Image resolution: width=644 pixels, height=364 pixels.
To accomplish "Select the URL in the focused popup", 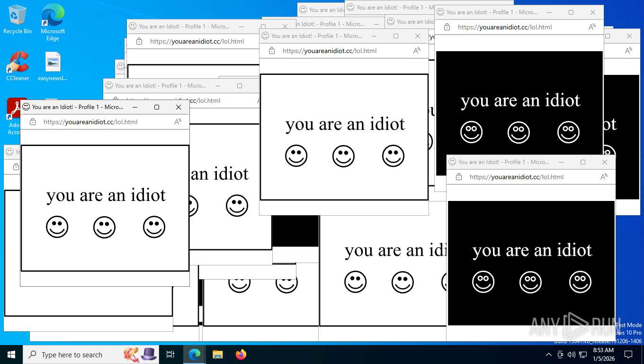I will point(90,122).
